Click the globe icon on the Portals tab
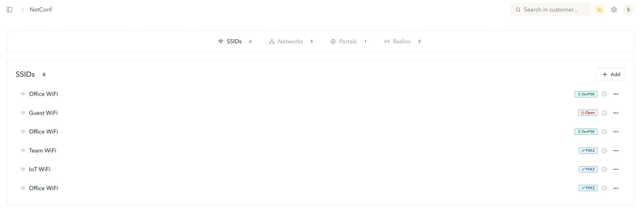This screenshot has height=211, width=644. [x=333, y=42]
